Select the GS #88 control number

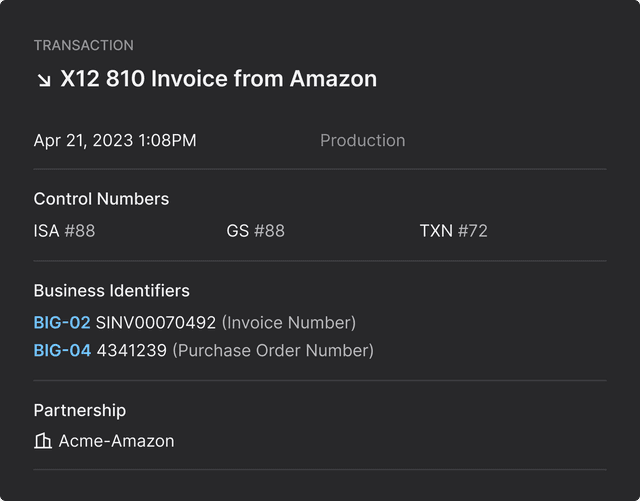(255, 231)
